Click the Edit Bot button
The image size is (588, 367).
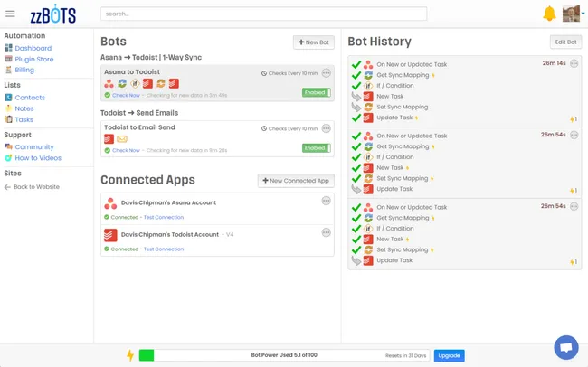(x=566, y=42)
